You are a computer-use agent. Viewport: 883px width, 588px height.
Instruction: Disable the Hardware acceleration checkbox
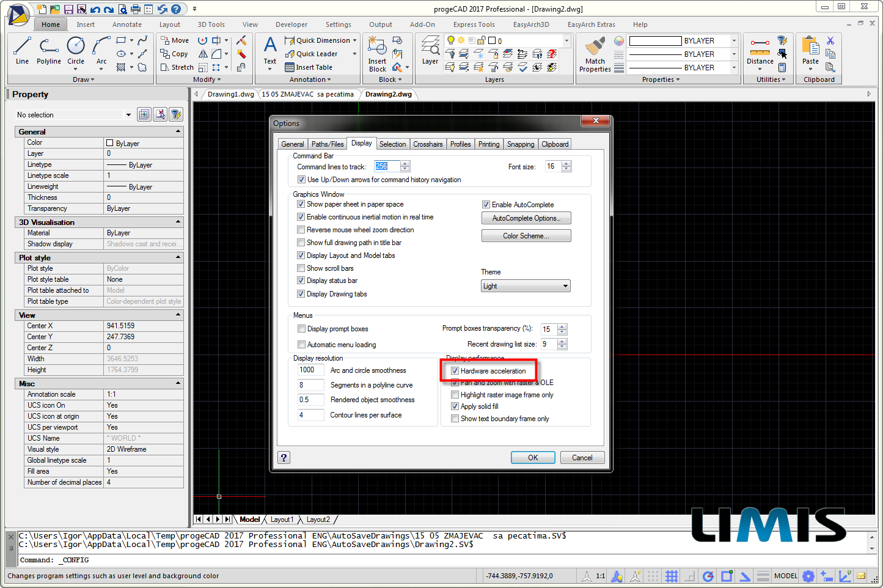[x=455, y=371]
